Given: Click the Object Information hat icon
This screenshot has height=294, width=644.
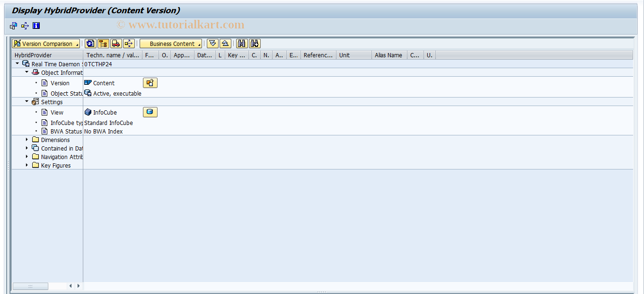Looking at the screenshot, I should coord(35,72).
